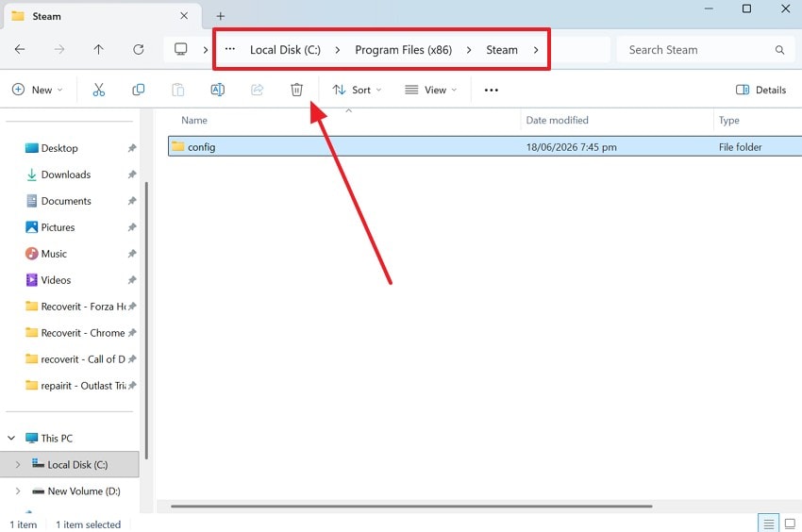Refresh the Steam folder view
This screenshot has width=802, height=532.
point(138,50)
